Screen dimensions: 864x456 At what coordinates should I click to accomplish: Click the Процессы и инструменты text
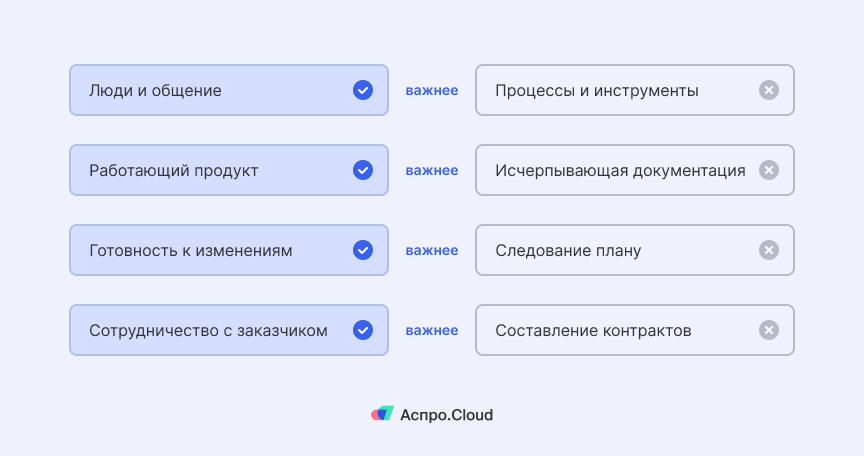pyautogui.click(x=596, y=91)
